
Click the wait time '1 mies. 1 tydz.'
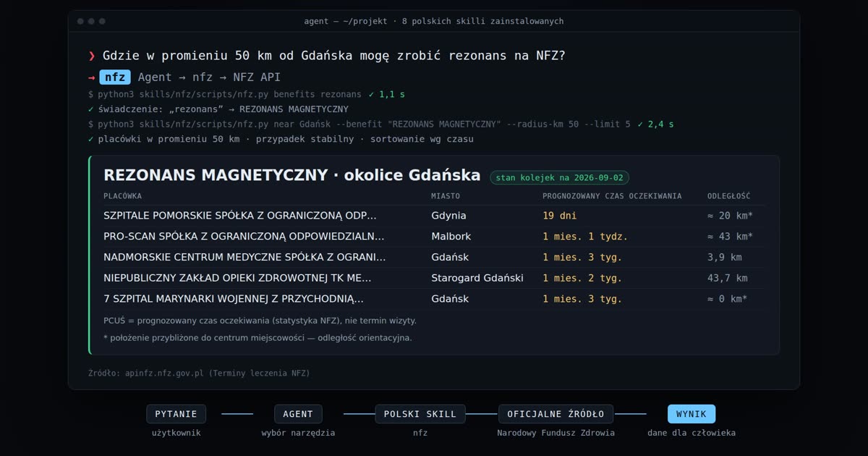(x=585, y=237)
